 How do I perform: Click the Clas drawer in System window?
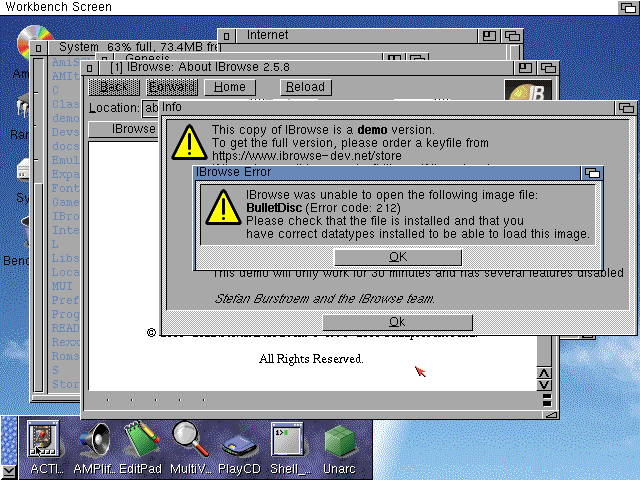65,104
